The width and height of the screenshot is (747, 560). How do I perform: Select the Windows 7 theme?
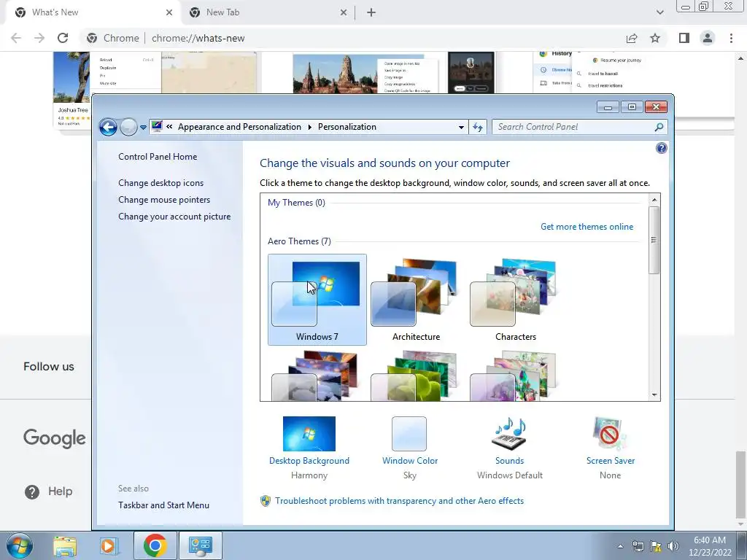coord(317,300)
